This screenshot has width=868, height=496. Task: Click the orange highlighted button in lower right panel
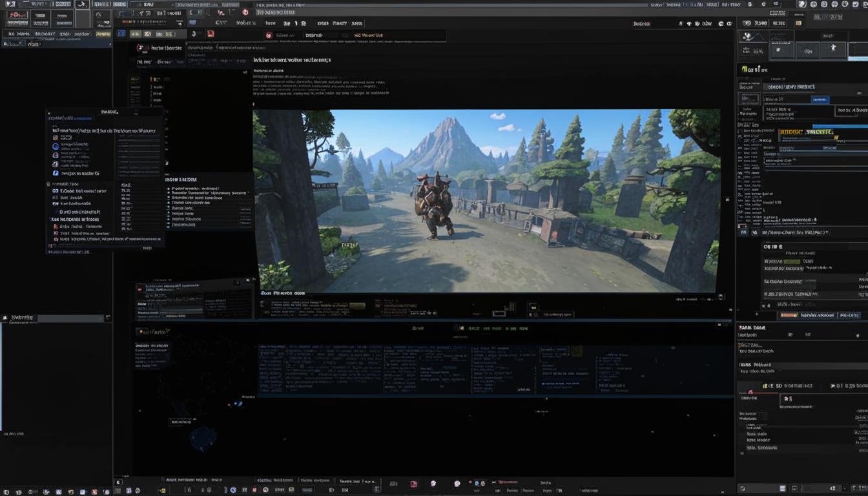[x=789, y=315]
